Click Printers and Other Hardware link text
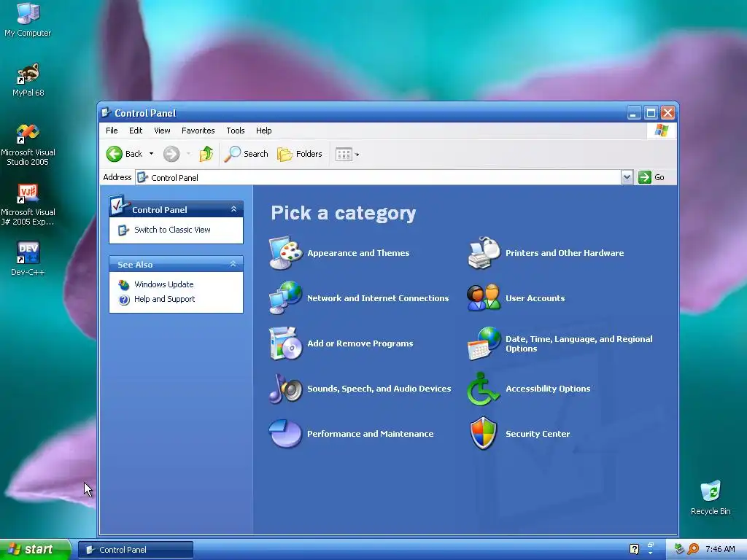This screenshot has width=747, height=560. tap(565, 253)
